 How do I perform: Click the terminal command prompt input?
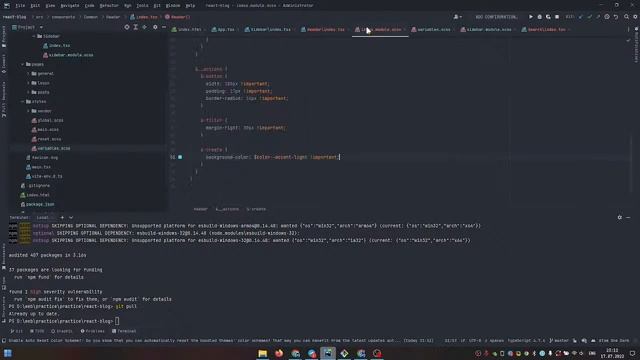117,321
